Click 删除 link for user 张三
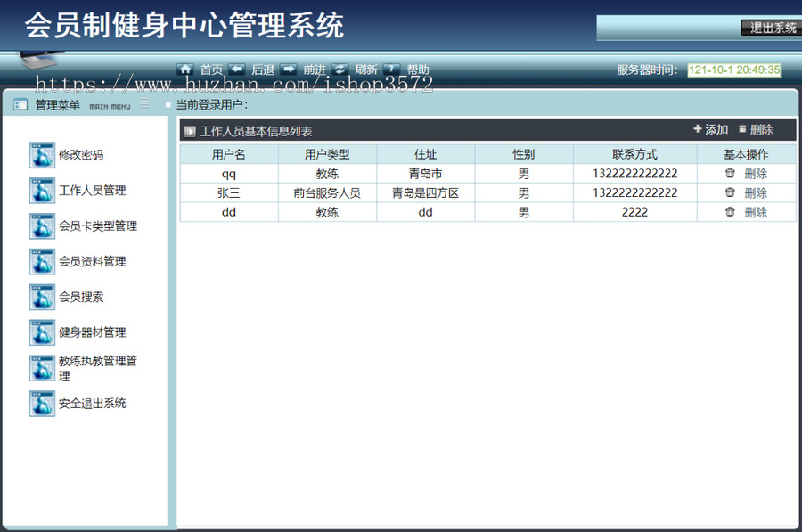 click(x=756, y=192)
